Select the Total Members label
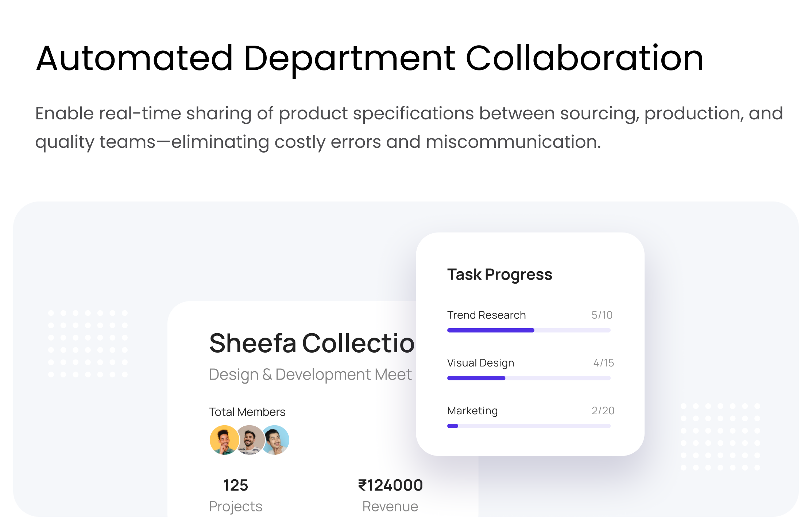Viewport: 812px width, 530px height. click(247, 412)
